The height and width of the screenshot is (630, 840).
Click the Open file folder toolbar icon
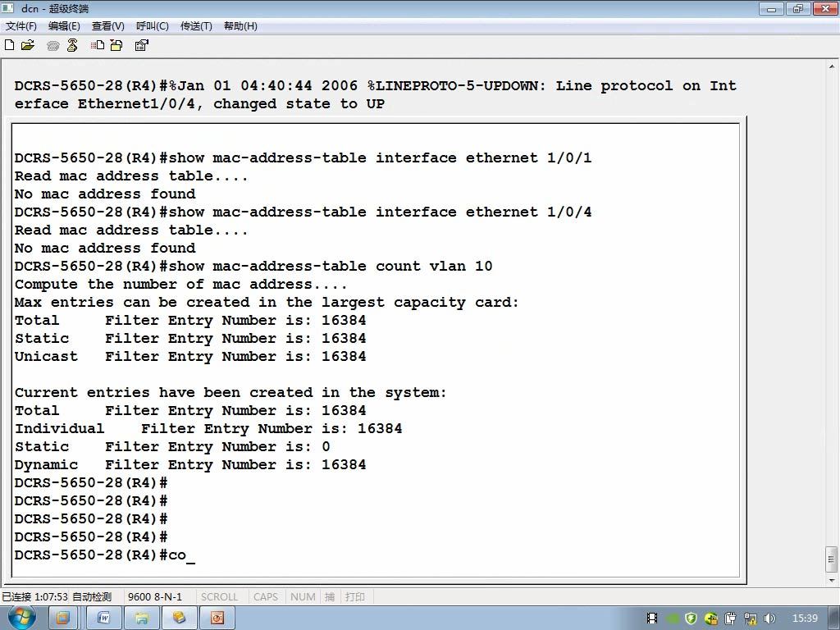pyautogui.click(x=27, y=45)
